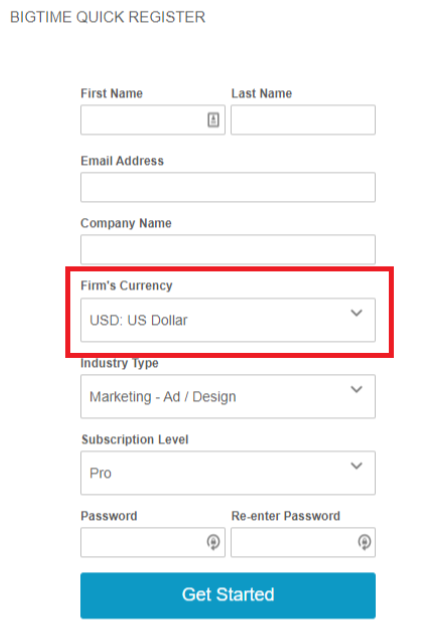Click the Company Name label text
Image resolution: width=434 pixels, height=643 pixels.
(x=126, y=223)
